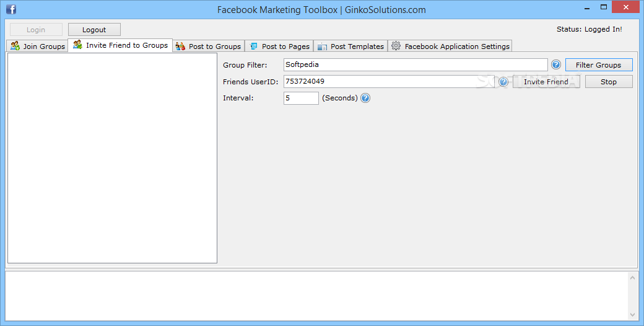Image resolution: width=644 pixels, height=326 pixels.
Task: Click the empty groups list box
Action: coord(112,158)
